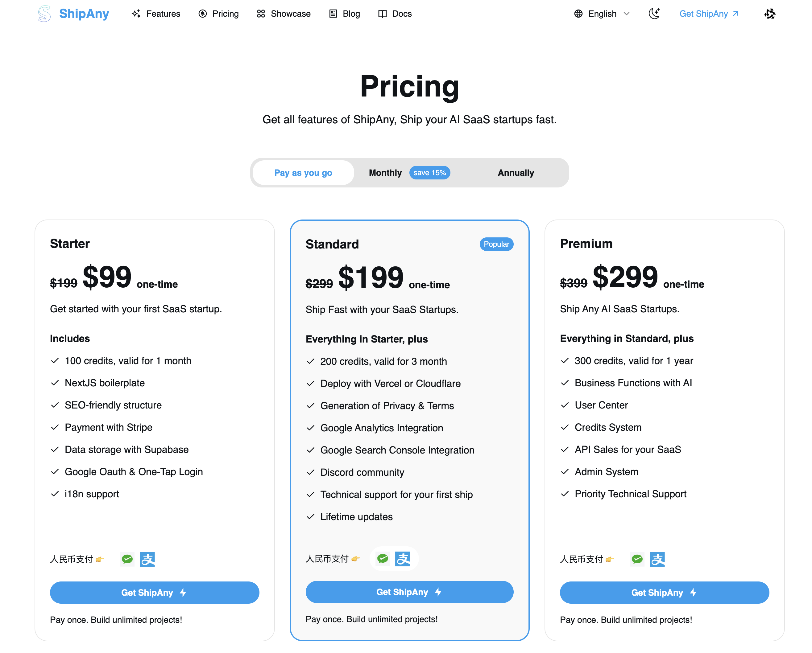
Task: Choose Alipay icon in Standard plan
Action: point(403,559)
